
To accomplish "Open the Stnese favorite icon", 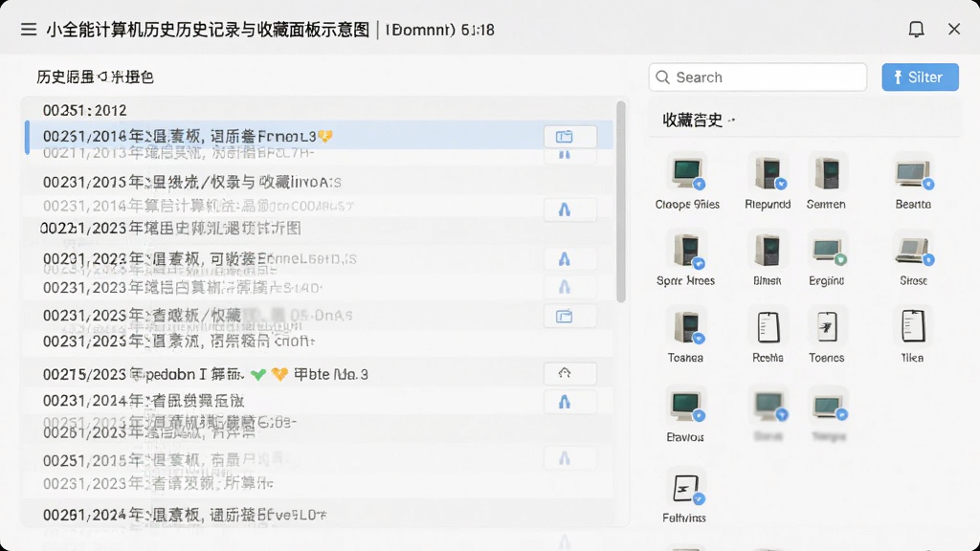I will click(x=913, y=250).
